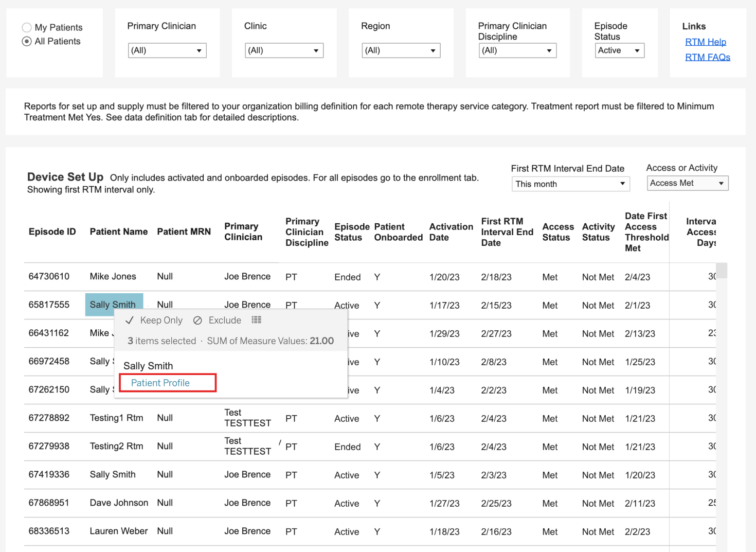Click Episode ID 64730610
This screenshot has width=756, height=552.
point(49,276)
